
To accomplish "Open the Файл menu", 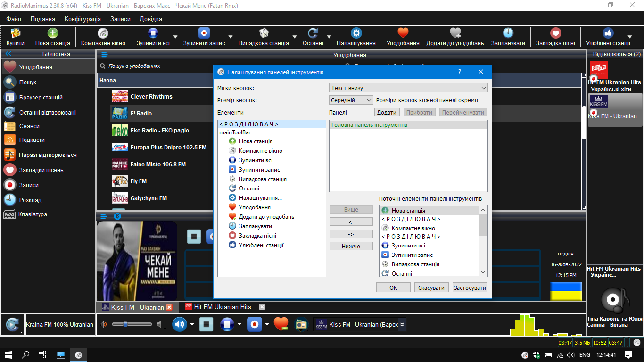I will 14,19.
